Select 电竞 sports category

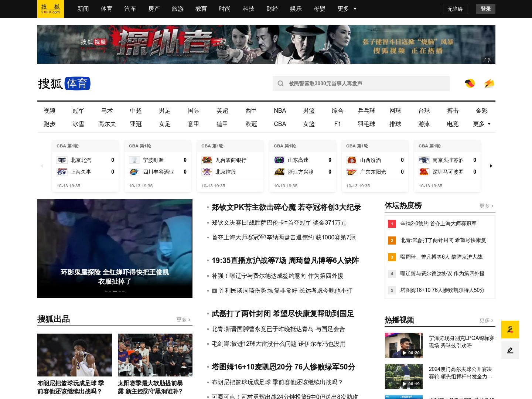tap(453, 124)
